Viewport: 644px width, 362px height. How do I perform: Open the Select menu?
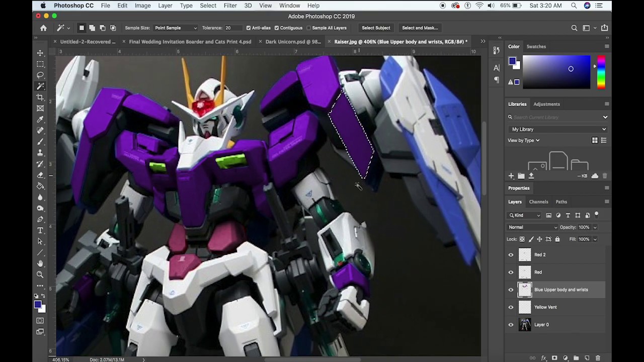coord(208,6)
